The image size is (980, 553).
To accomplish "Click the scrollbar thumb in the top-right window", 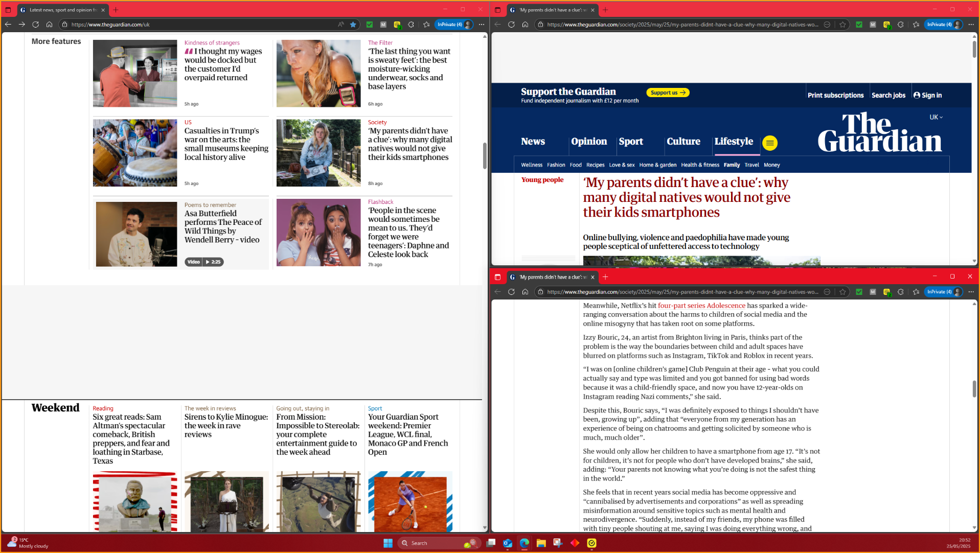I will [x=974, y=49].
